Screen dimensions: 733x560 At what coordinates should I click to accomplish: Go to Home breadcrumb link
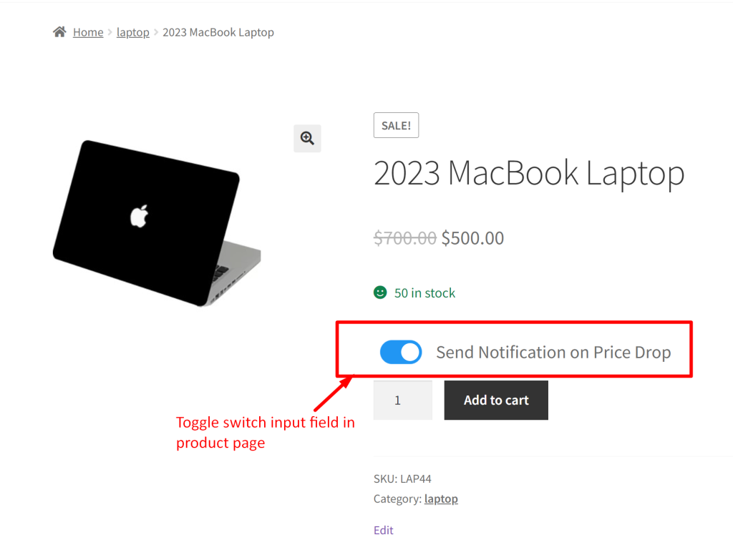pyautogui.click(x=88, y=32)
